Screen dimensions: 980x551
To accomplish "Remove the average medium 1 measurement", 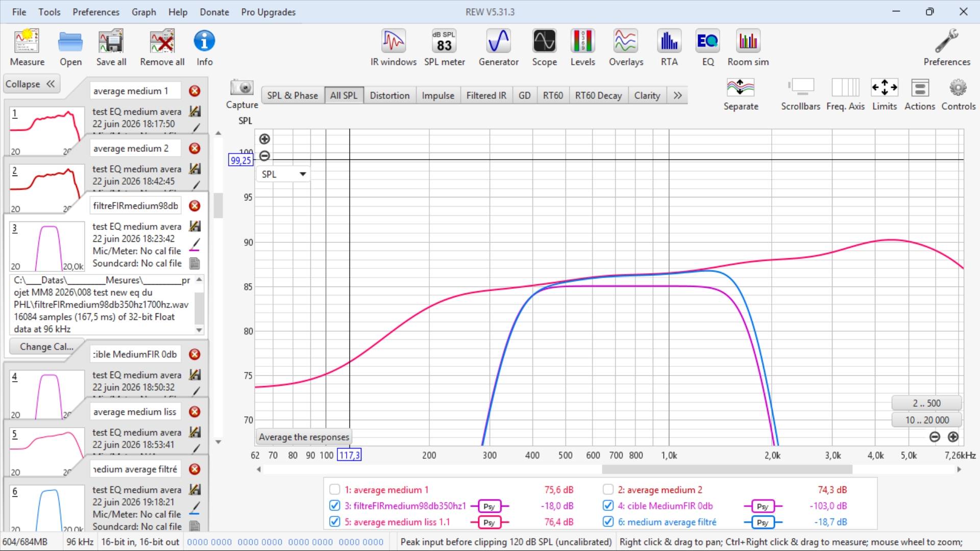I will click(194, 91).
